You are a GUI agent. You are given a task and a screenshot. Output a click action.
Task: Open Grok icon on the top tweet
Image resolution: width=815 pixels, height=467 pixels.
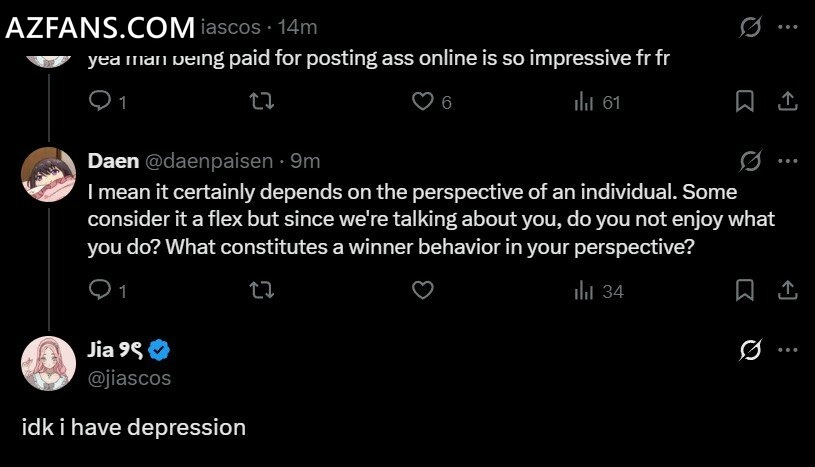pyautogui.click(x=750, y=27)
